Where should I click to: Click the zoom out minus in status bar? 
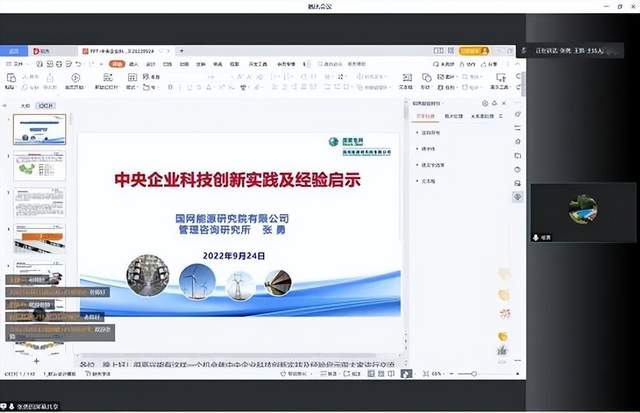451,373
